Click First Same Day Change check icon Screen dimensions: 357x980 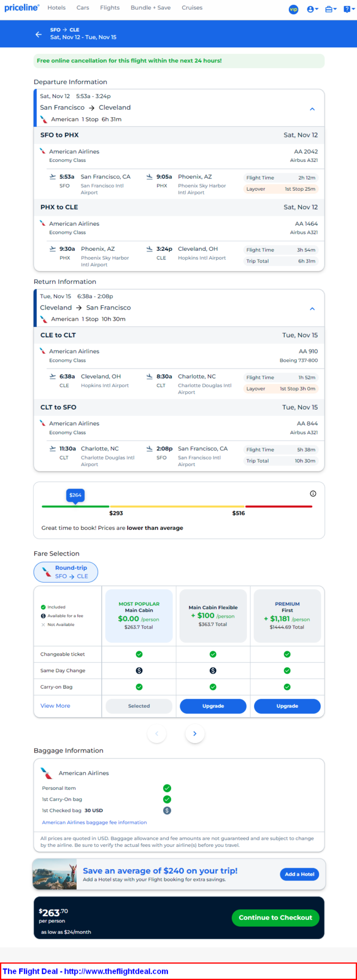(x=287, y=671)
